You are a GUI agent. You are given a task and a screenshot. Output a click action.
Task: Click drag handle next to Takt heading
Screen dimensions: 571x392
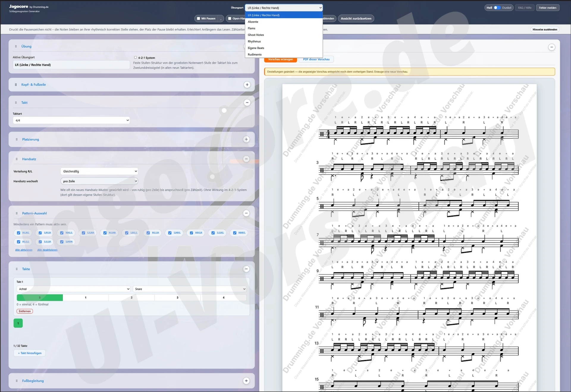click(16, 103)
